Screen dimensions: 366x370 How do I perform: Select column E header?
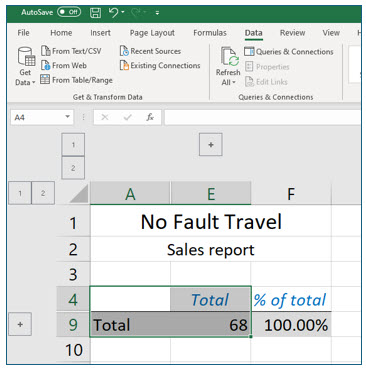coord(211,194)
